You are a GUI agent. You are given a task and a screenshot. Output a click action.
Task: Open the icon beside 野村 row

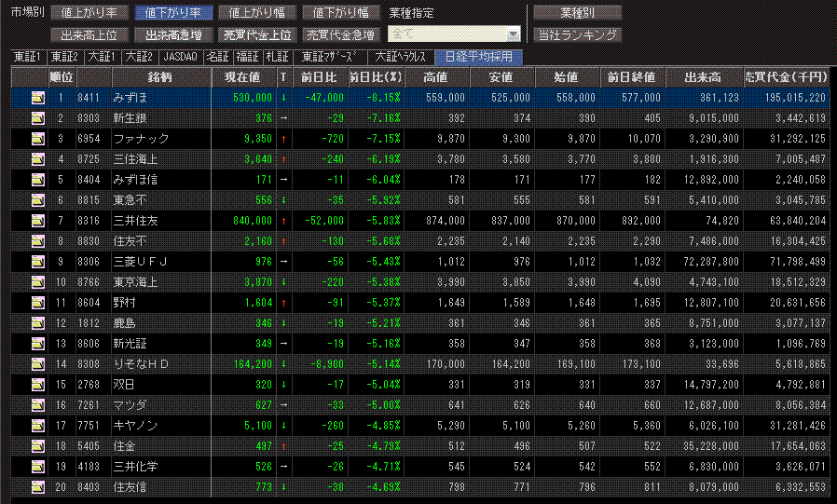click(x=38, y=303)
